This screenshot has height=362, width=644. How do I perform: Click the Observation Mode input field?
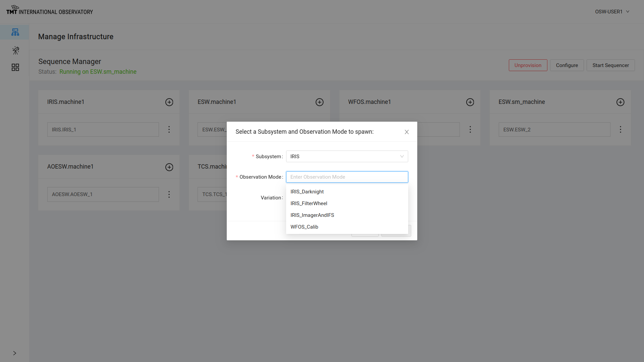[x=347, y=177]
